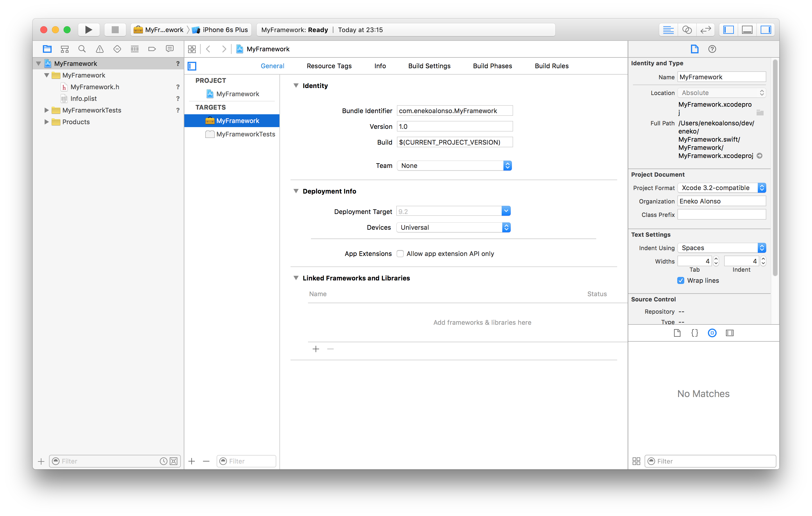This screenshot has width=812, height=516.
Task: Expand the MyFrameworkTests folder
Action: (x=47, y=110)
